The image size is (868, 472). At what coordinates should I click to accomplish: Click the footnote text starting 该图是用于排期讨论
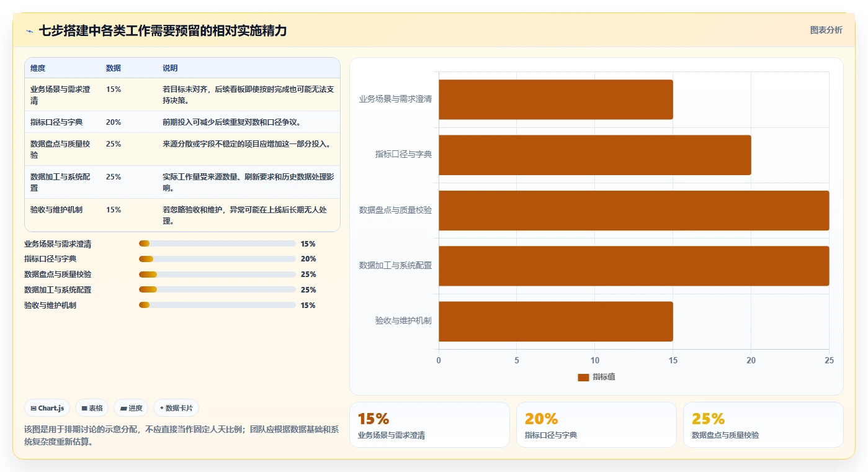tap(181, 435)
